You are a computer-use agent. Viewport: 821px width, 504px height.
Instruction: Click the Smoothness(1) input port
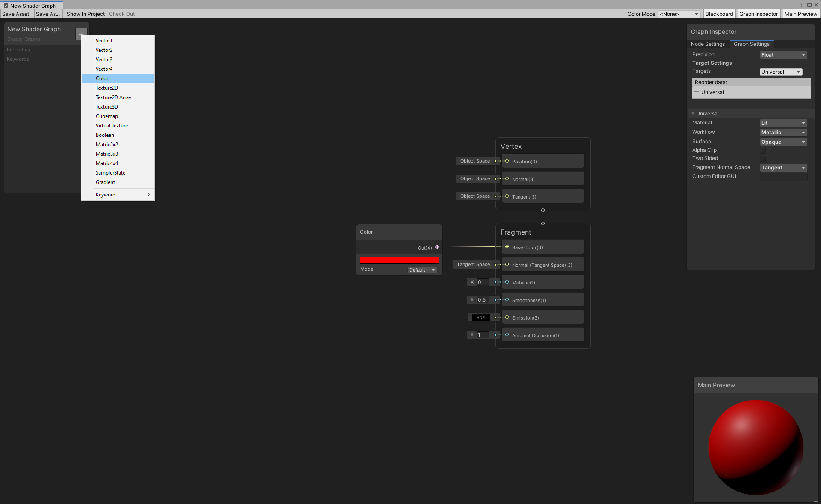click(x=507, y=300)
